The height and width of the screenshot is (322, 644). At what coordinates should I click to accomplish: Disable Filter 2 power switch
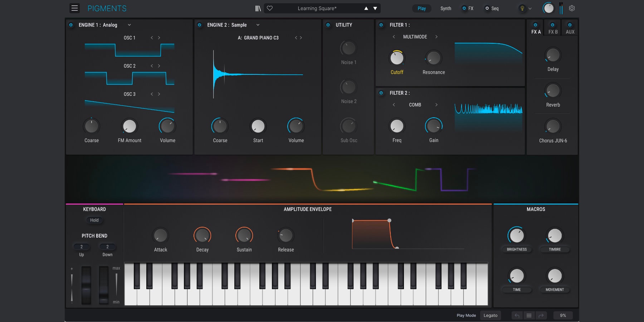pos(381,93)
